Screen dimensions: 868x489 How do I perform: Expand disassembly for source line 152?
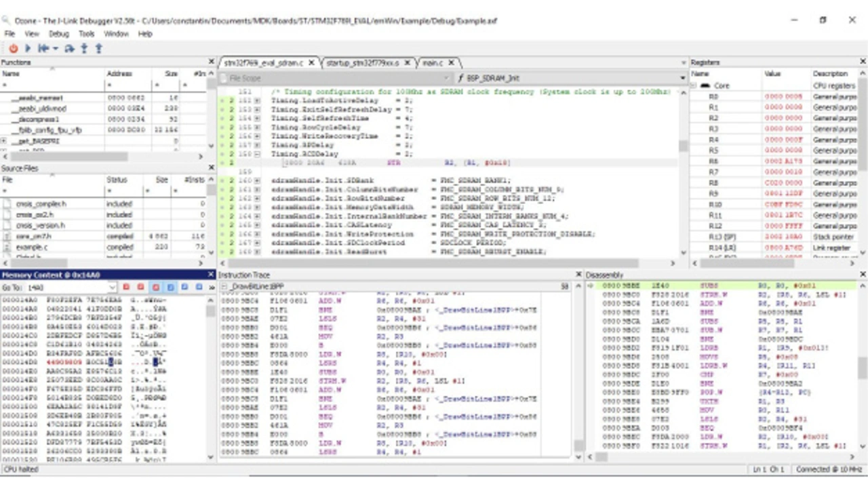(x=257, y=100)
